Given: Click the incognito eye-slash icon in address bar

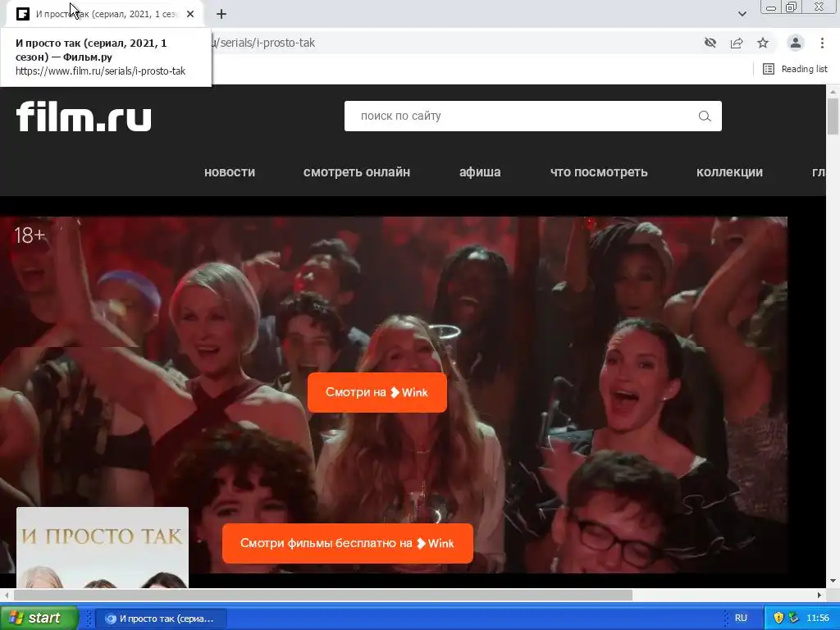Looking at the screenshot, I should 710,43.
